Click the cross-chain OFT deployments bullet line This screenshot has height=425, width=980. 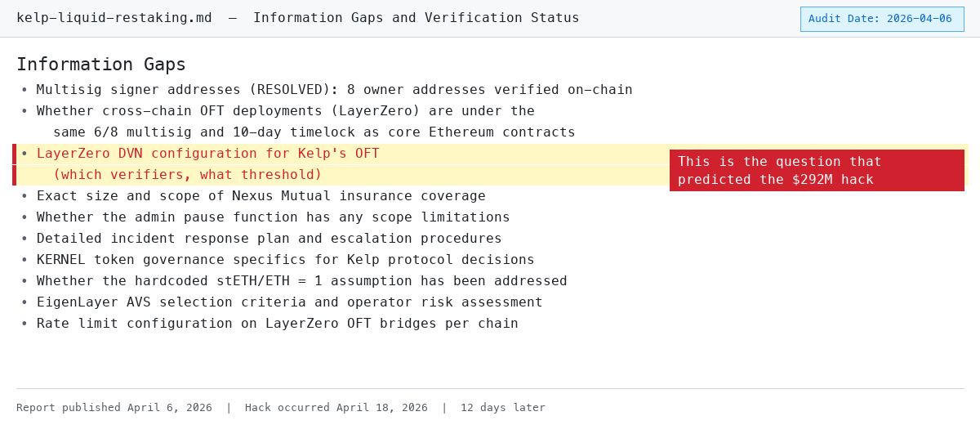[x=285, y=111]
